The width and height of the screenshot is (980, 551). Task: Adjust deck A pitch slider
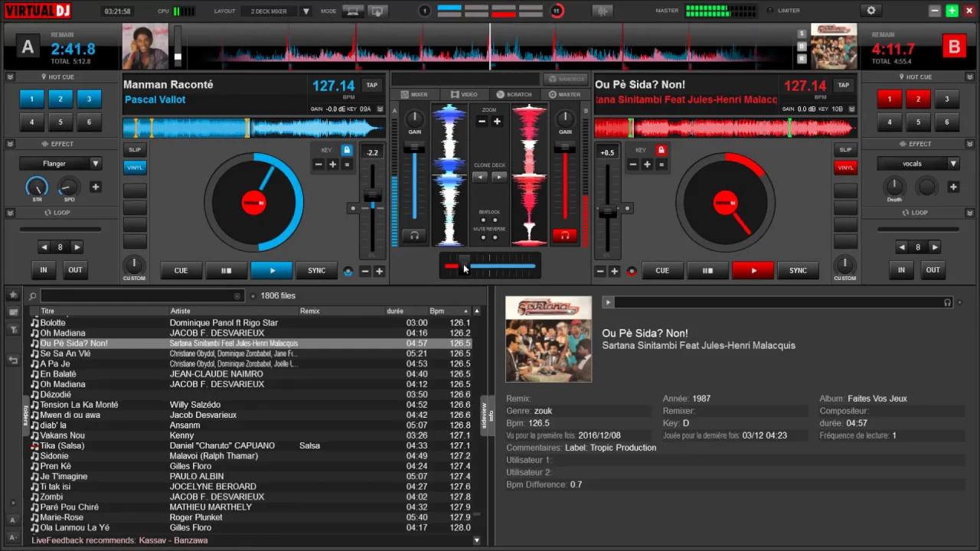pos(372,196)
